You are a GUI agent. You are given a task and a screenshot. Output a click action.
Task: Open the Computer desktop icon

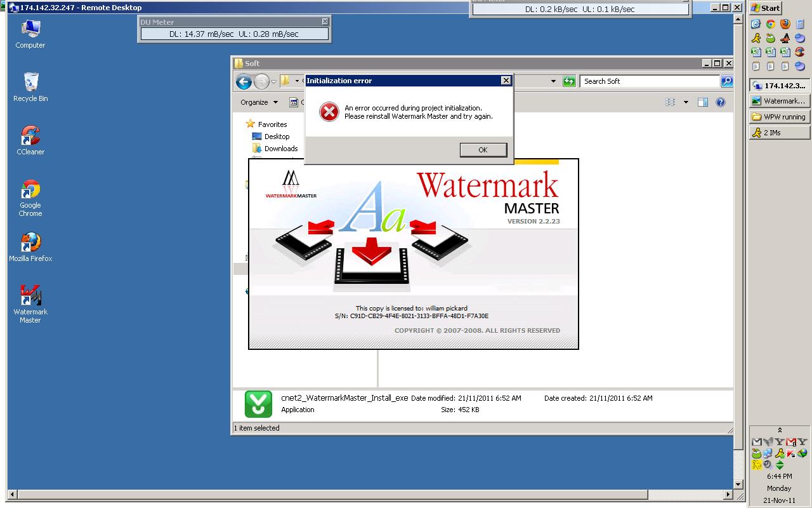coord(30,34)
